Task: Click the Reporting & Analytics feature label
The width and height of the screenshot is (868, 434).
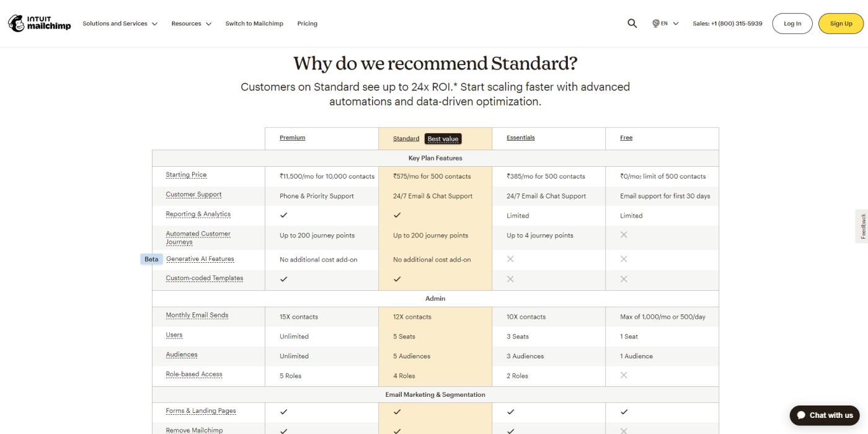Action: (x=198, y=215)
